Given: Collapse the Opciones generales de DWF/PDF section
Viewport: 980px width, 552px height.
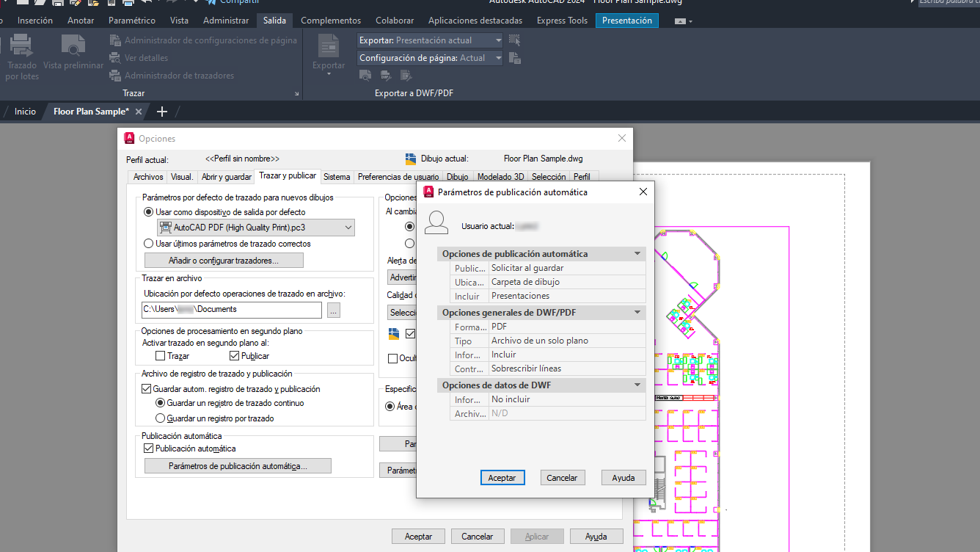Looking at the screenshot, I should coord(637,313).
